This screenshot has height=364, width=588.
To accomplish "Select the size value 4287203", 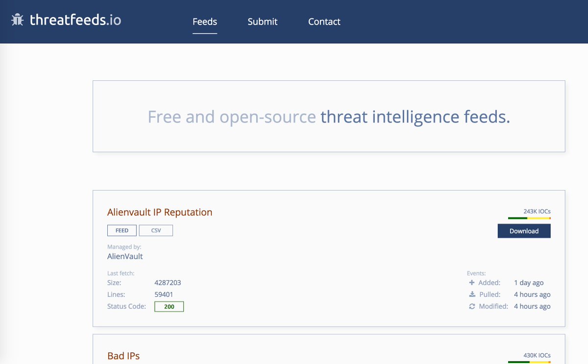I will pos(168,283).
